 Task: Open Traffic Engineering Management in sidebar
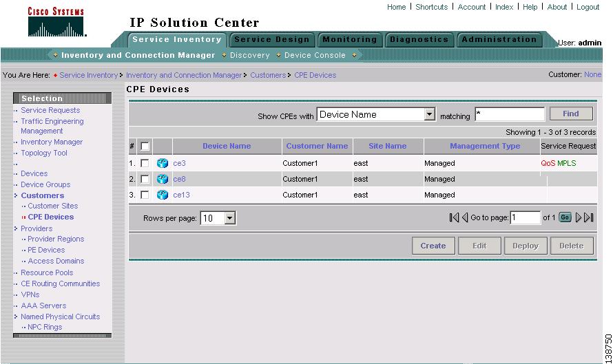tap(52, 126)
